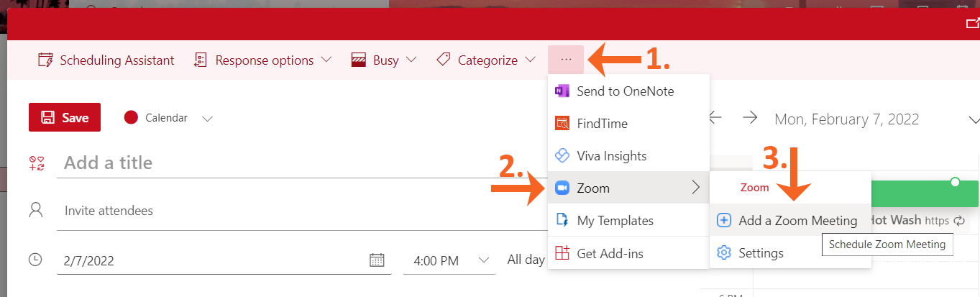The image size is (980, 297).
Task: Open the Zoom Settings gear icon
Action: click(x=724, y=253)
